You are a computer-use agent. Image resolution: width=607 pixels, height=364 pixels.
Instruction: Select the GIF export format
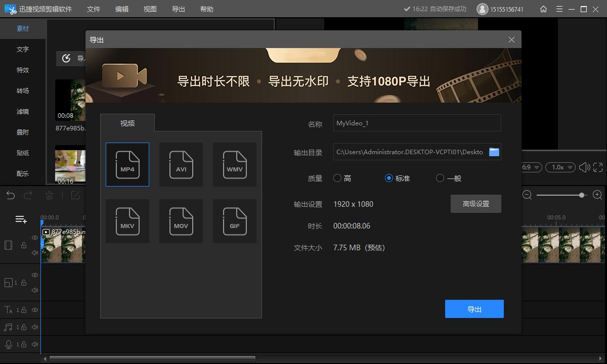coord(234,221)
